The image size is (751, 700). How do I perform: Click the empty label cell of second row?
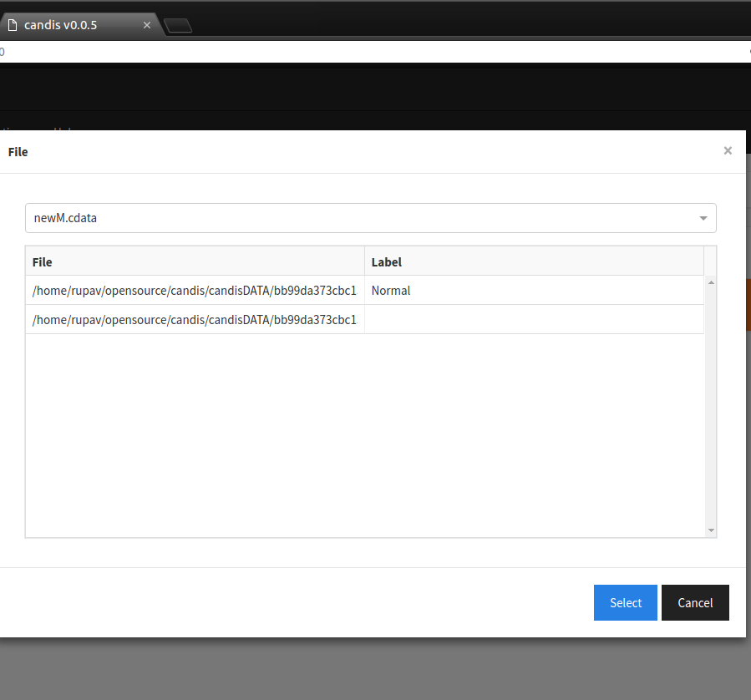point(534,319)
